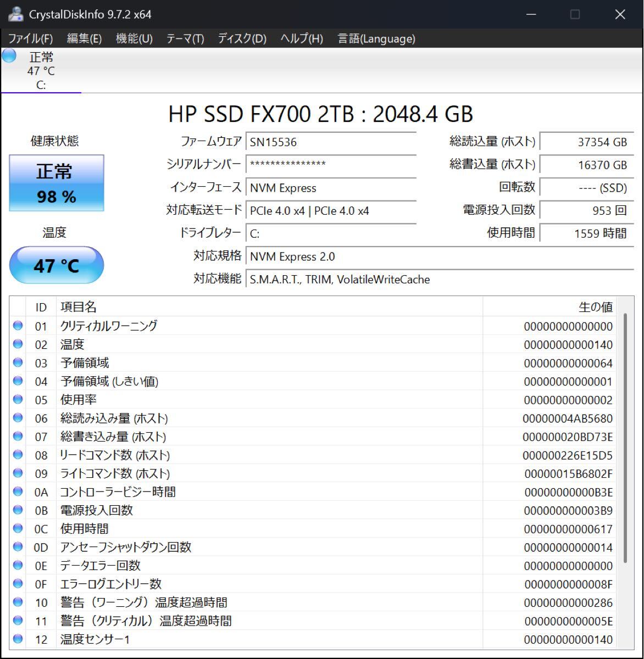Click the status orb for row 05 使用率
The height and width of the screenshot is (659, 644).
[18, 399]
